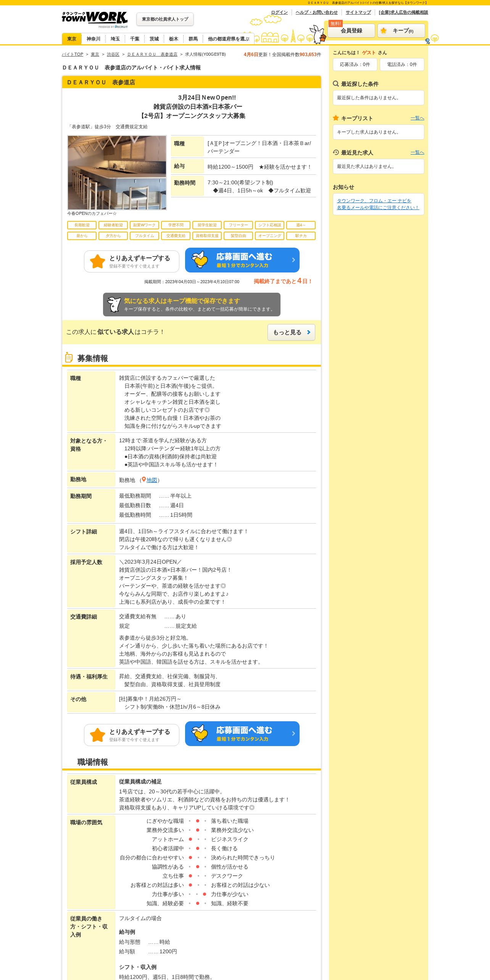Screen dimensions: 490x980
Task: Open the ログイン link
Action: [x=279, y=12]
